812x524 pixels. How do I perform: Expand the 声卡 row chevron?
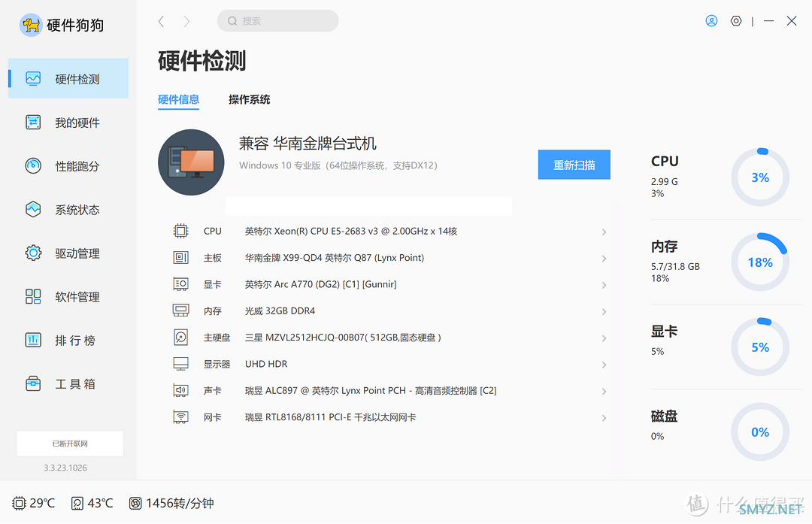click(x=604, y=391)
